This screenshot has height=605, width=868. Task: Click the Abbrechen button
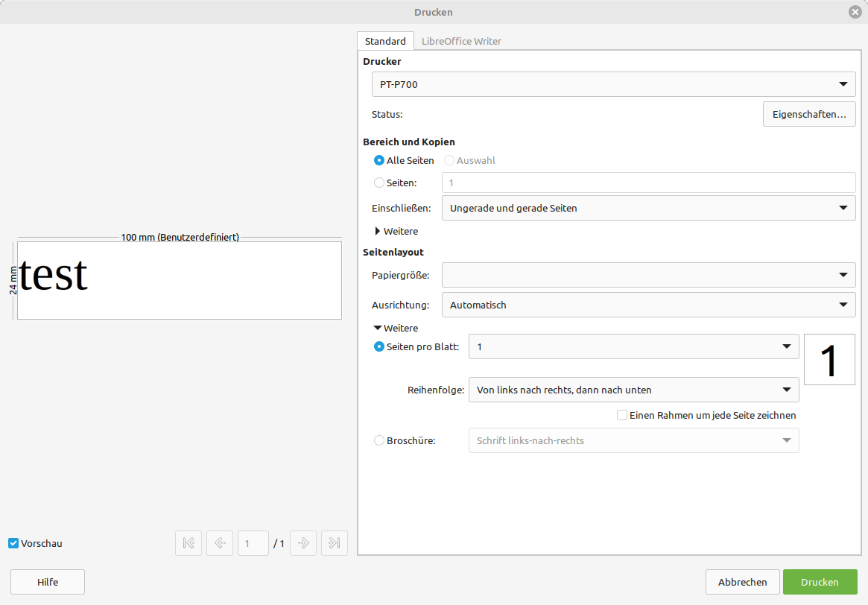point(742,582)
